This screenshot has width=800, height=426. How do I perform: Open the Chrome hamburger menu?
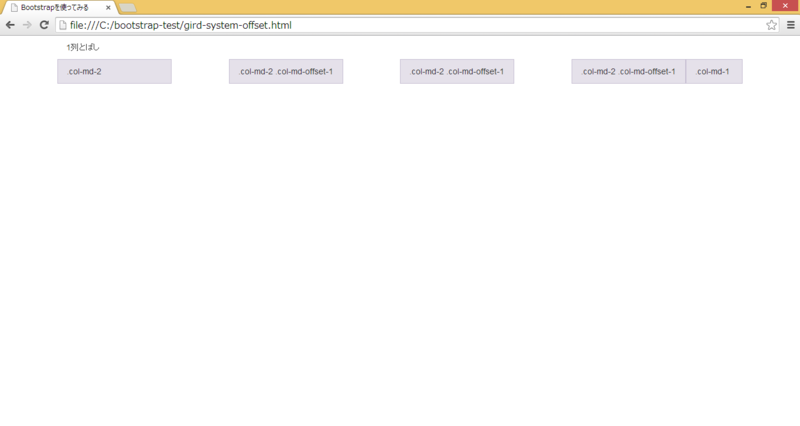click(791, 25)
